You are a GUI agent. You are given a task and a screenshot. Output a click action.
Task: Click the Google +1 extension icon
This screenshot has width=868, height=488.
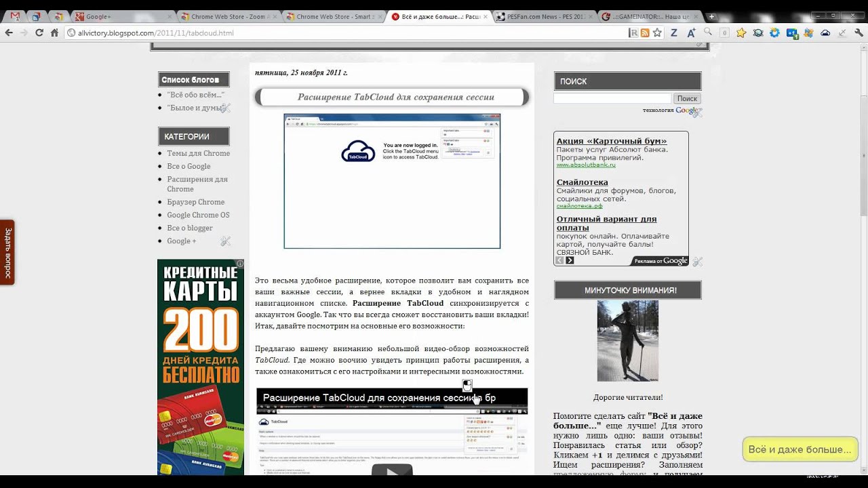point(791,33)
